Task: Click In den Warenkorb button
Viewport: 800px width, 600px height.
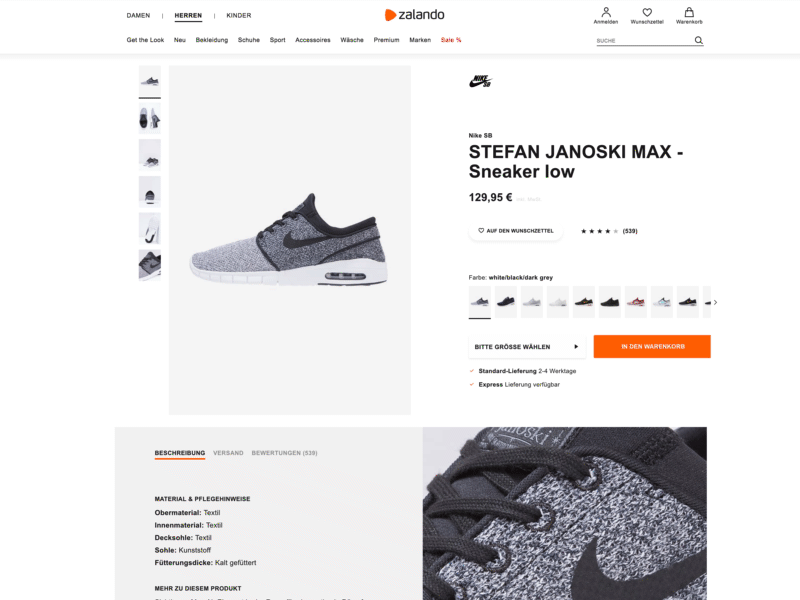Action: tap(652, 346)
